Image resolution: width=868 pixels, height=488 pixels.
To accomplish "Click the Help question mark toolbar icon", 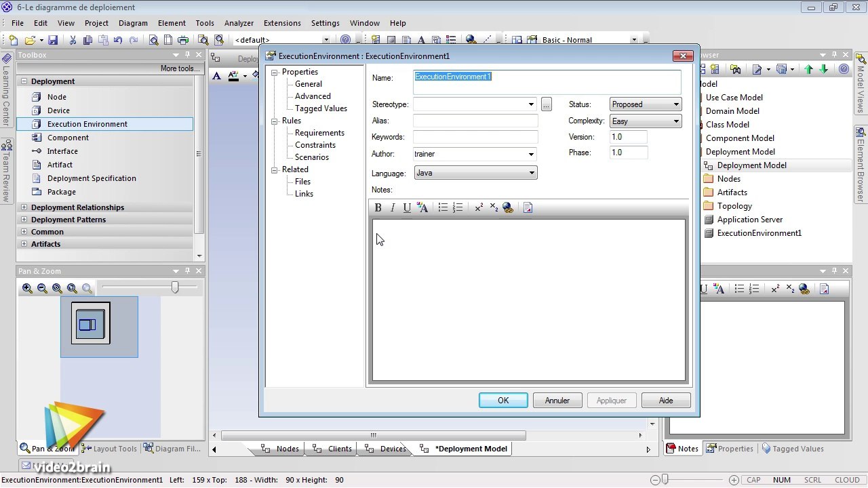I will [x=346, y=40].
